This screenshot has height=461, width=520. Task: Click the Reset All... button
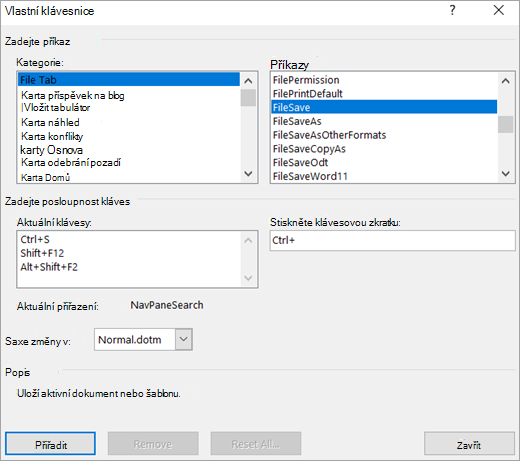[256, 444]
